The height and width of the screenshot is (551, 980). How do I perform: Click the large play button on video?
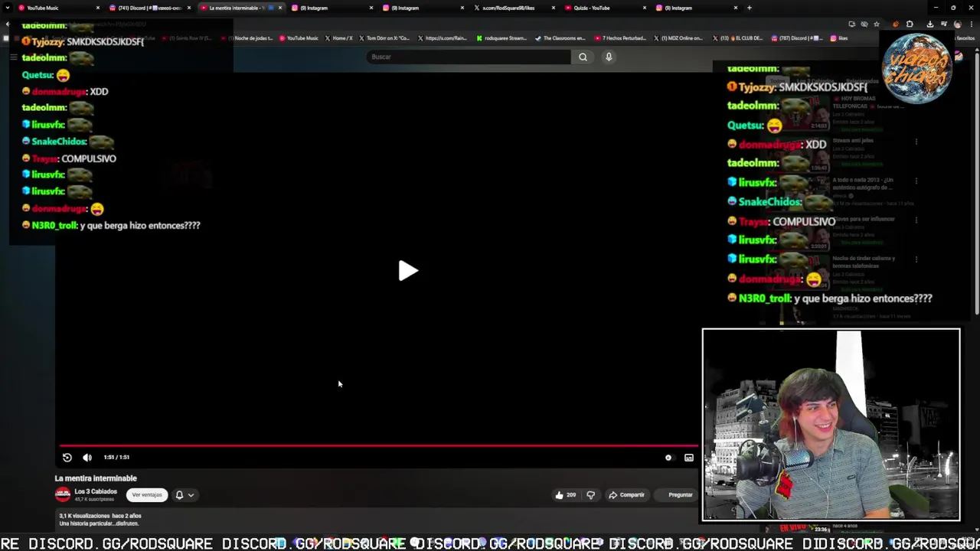coord(407,271)
